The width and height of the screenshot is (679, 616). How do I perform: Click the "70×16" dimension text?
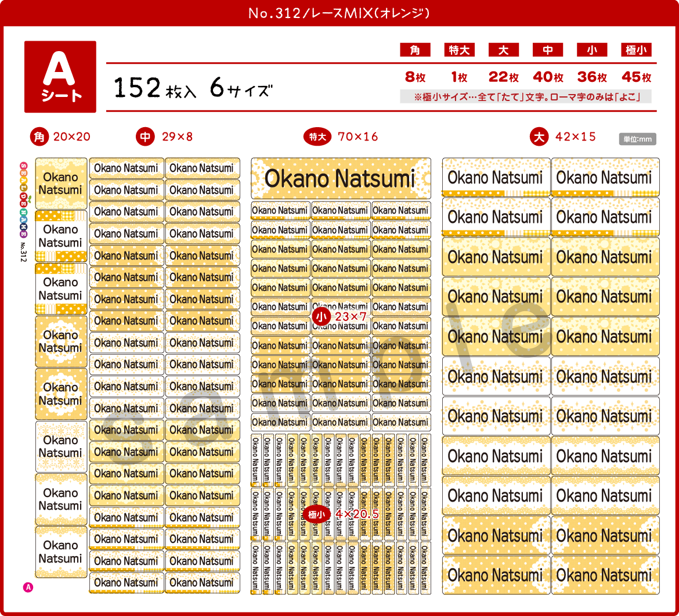[357, 137]
